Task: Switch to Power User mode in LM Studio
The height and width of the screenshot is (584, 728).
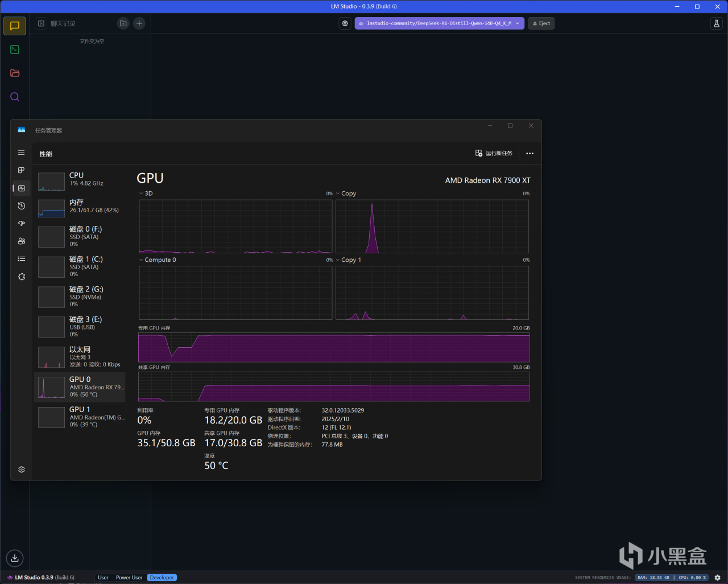Action: tap(129, 577)
